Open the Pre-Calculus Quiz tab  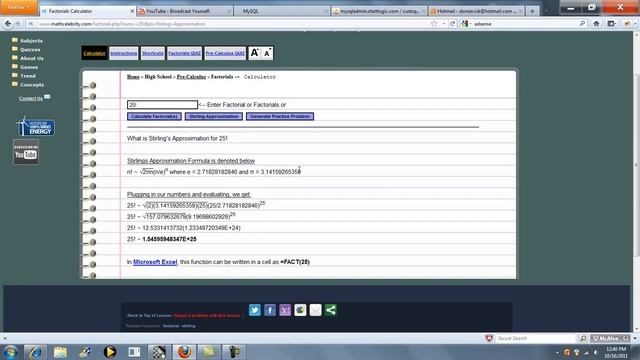click(225, 53)
